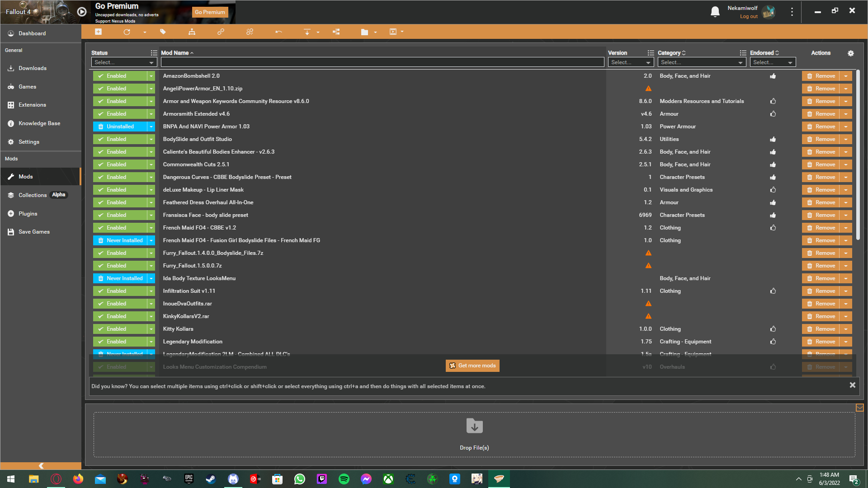The width and height of the screenshot is (868, 488).
Task: Toggle Enabled status of Infiltration Suit v1.11
Action: [120, 291]
